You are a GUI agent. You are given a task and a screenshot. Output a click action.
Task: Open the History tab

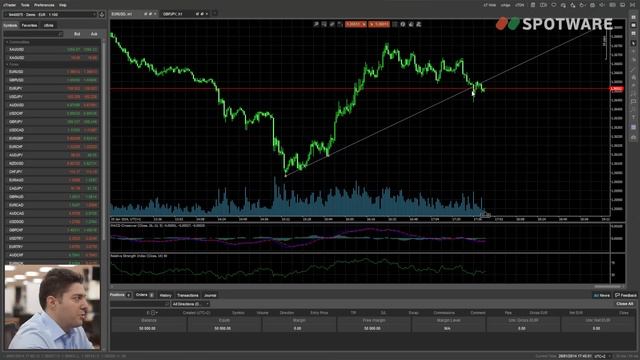[x=165, y=295]
